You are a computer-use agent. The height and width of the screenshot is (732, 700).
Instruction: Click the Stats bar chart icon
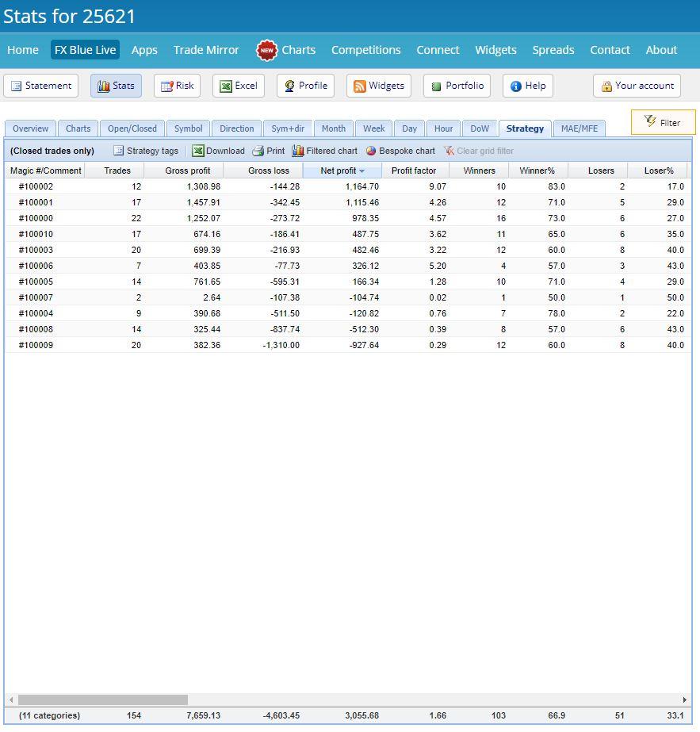pyautogui.click(x=103, y=86)
